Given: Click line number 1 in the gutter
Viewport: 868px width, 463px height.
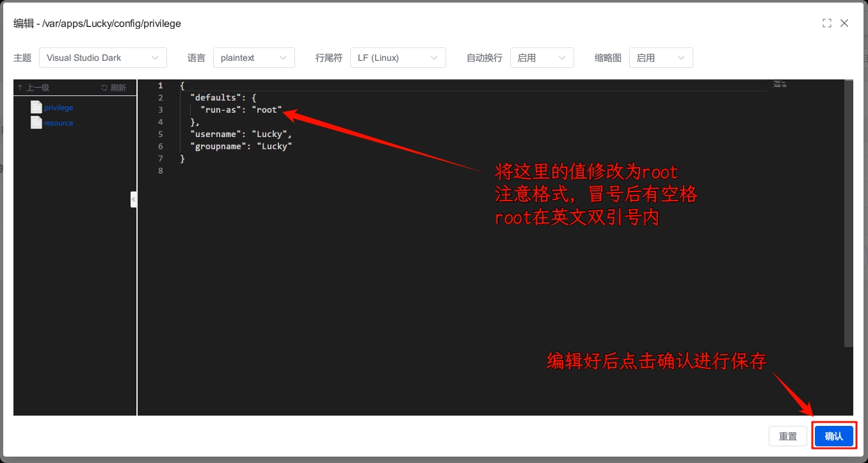Looking at the screenshot, I should [160, 85].
